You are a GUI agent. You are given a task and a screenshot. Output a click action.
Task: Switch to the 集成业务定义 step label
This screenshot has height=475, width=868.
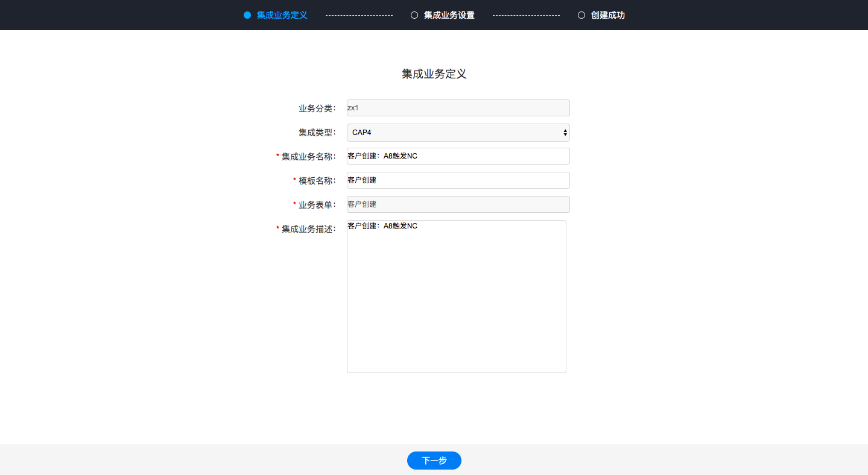282,15
